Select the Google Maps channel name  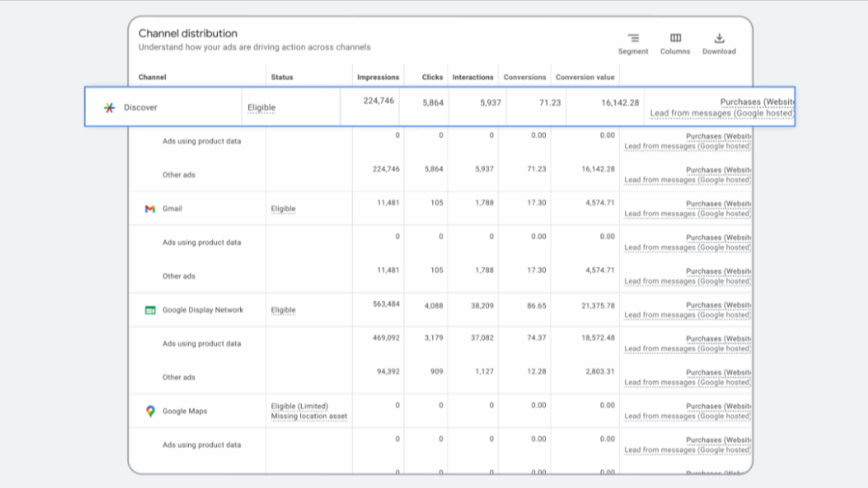click(184, 411)
